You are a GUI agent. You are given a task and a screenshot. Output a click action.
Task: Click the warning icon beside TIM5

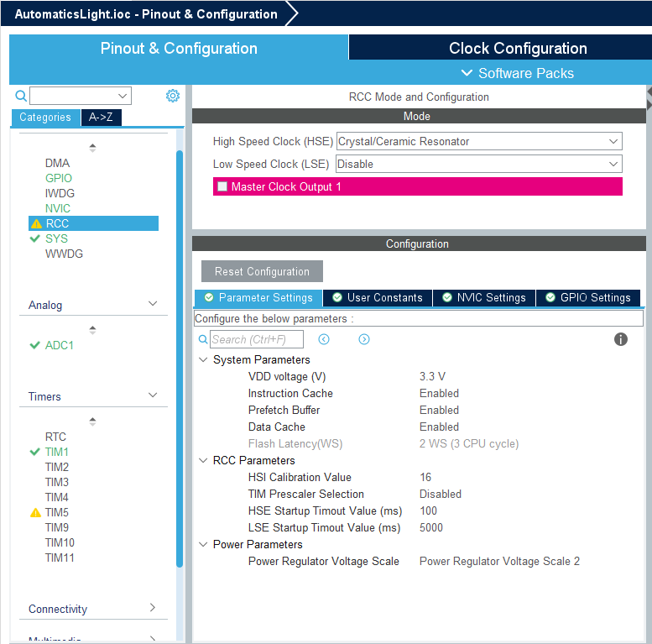coord(35,512)
